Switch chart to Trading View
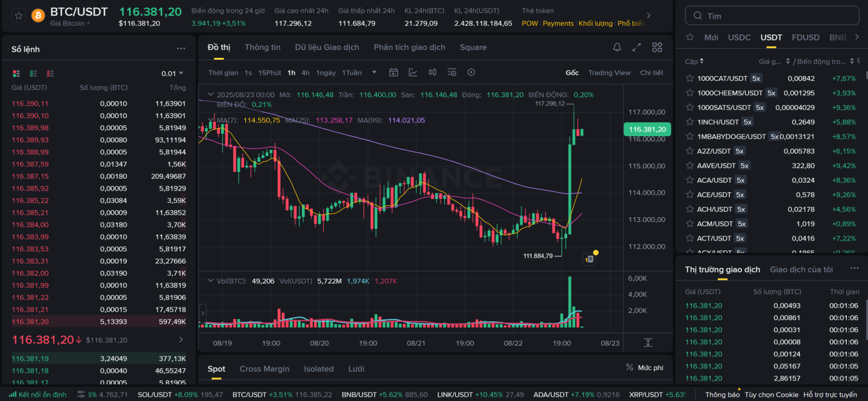The width and height of the screenshot is (868, 401). coord(609,72)
